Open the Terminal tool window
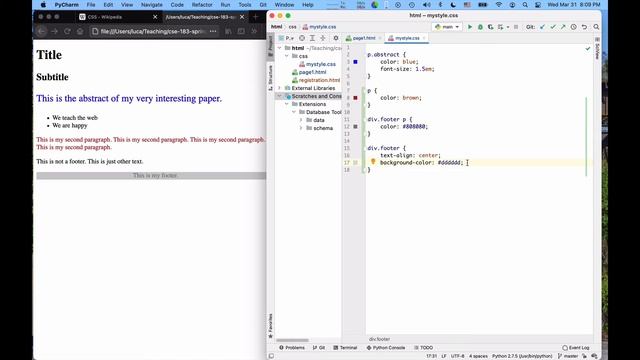This screenshot has width=640, height=360. click(x=345, y=348)
